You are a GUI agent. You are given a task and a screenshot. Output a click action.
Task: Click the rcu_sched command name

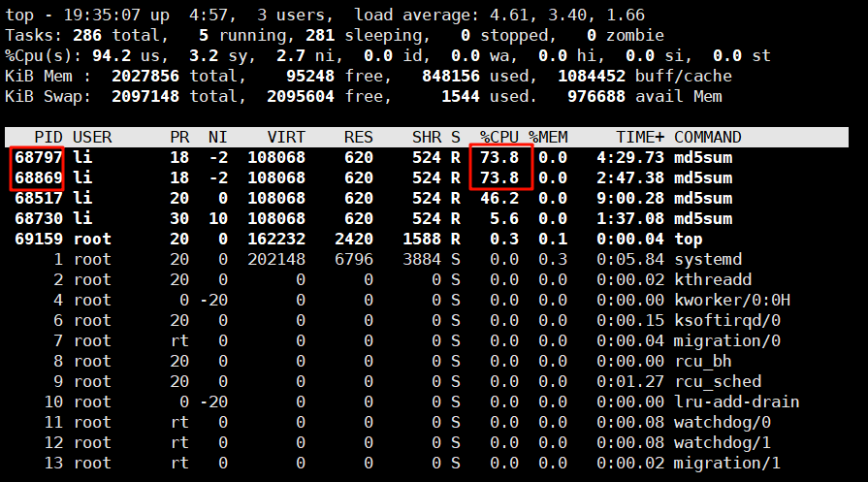click(718, 382)
